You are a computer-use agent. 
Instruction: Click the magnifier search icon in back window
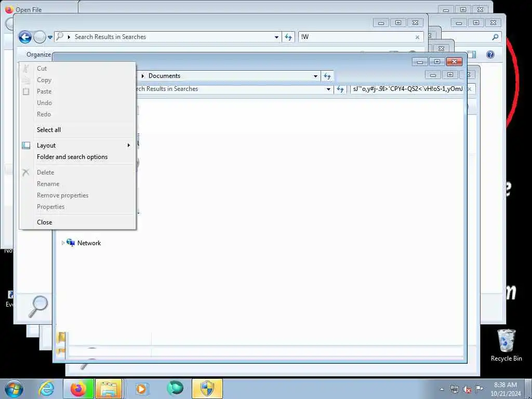495,37
